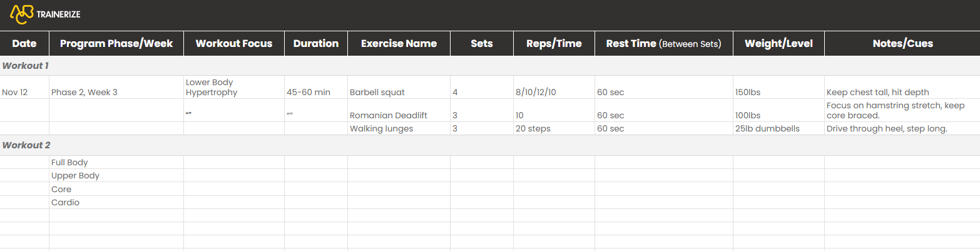Select the Full Body cell
Viewport: 980px width, 251px height.
(x=116, y=162)
